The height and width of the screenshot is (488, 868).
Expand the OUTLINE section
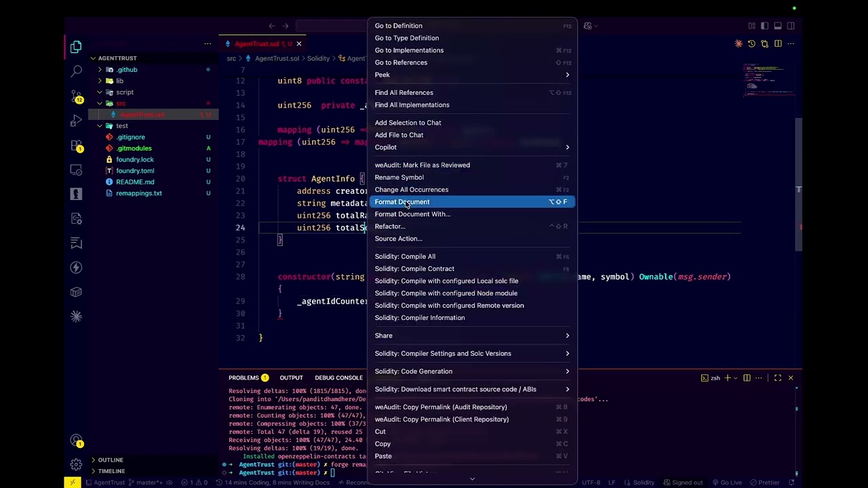111,460
